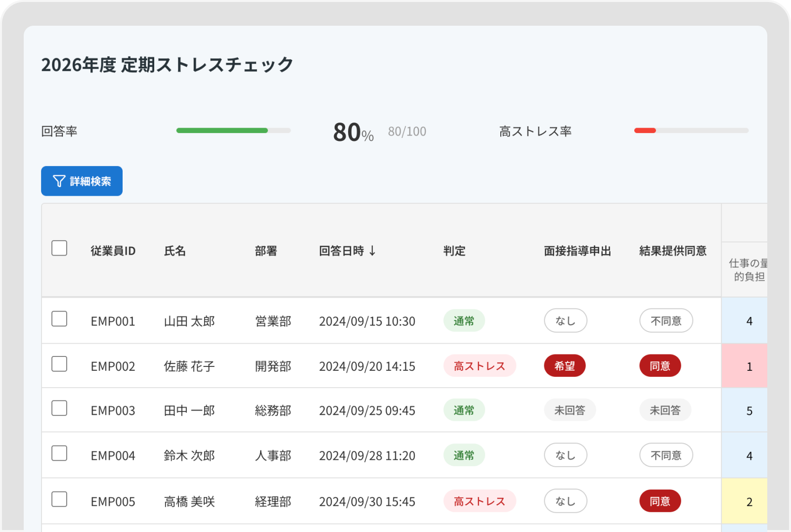Click the 結果提供同意 column header
This screenshot has width=791, height=532.
coord(673,251)
